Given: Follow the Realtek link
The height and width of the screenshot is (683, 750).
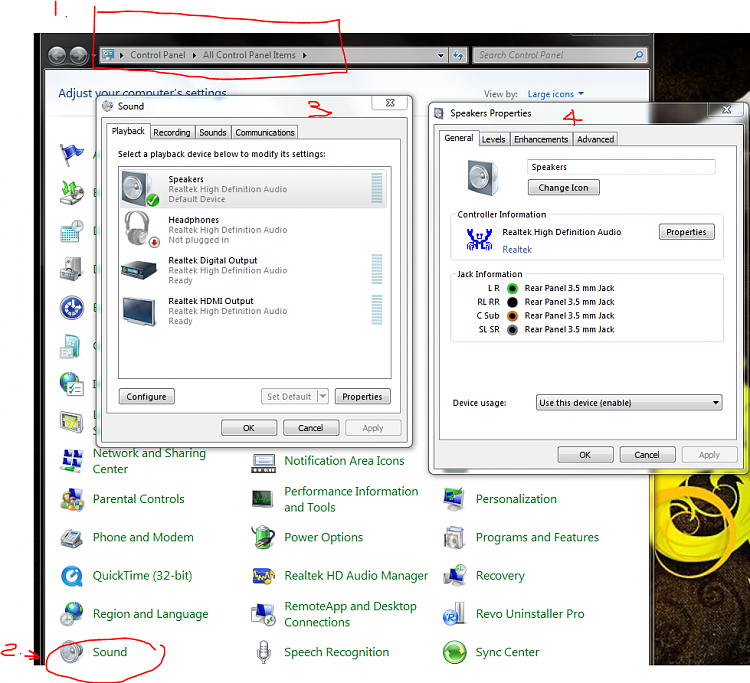Looking at the screenshot, I should click(x=517, y=250).
